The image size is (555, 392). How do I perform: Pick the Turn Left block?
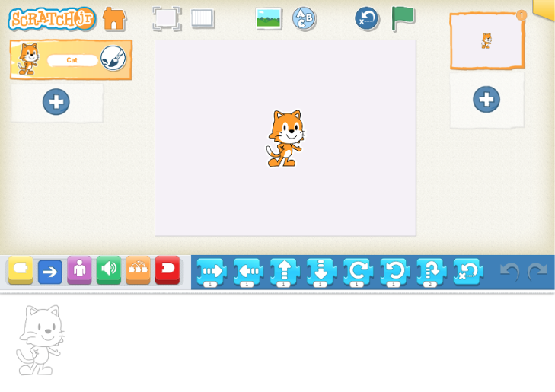tap(395, 272)
